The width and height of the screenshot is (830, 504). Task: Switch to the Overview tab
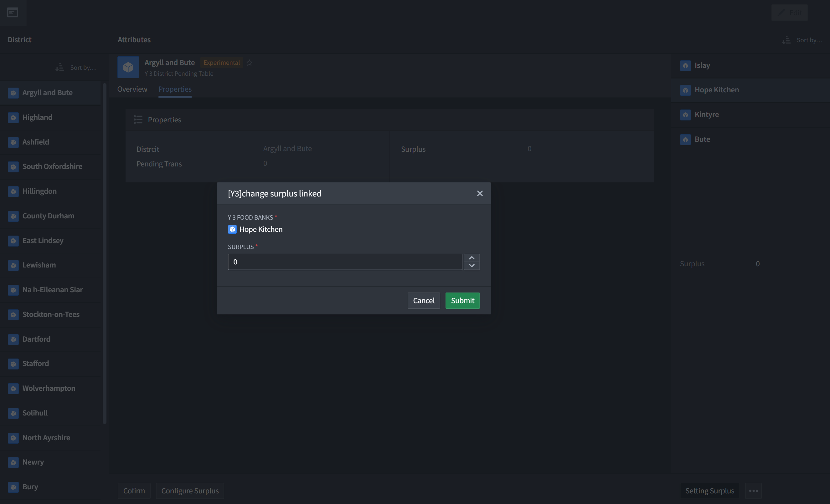point(132,89)
